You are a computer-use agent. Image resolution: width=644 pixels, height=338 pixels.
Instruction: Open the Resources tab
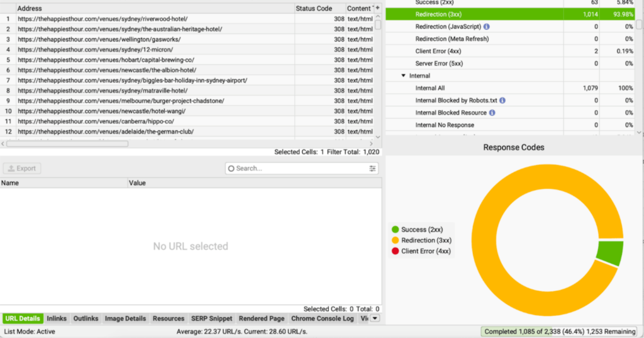click(x=169, y=318)
